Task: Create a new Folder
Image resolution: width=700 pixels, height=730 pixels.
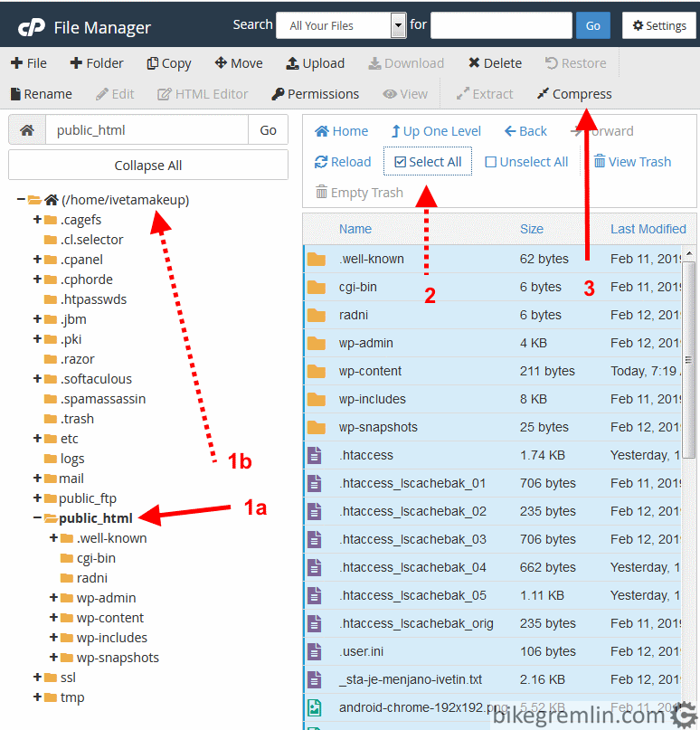Action: [97, 63]
